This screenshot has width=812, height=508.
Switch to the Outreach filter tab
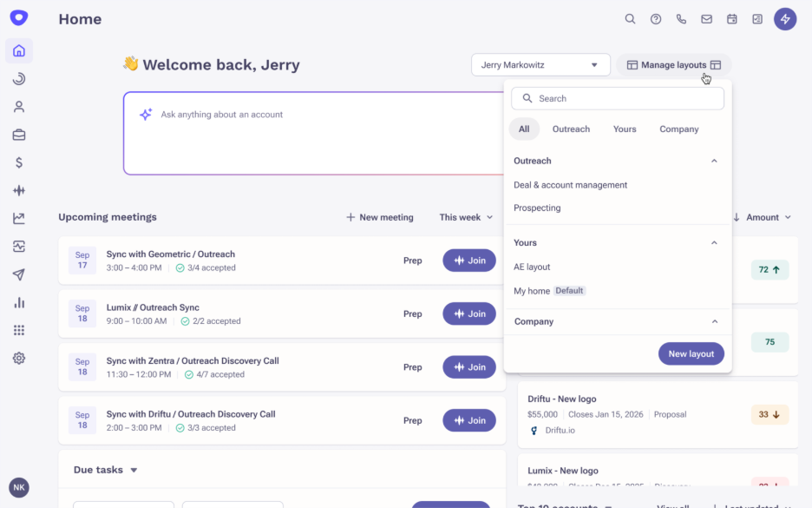tap(571, 129)
